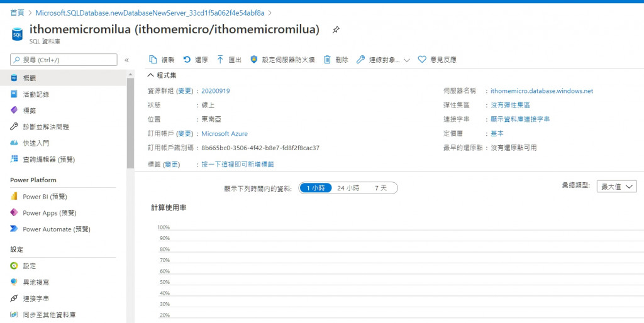Click the 標籤 tag icon in sidebar
Screen dimensions: 644x323
14,111
